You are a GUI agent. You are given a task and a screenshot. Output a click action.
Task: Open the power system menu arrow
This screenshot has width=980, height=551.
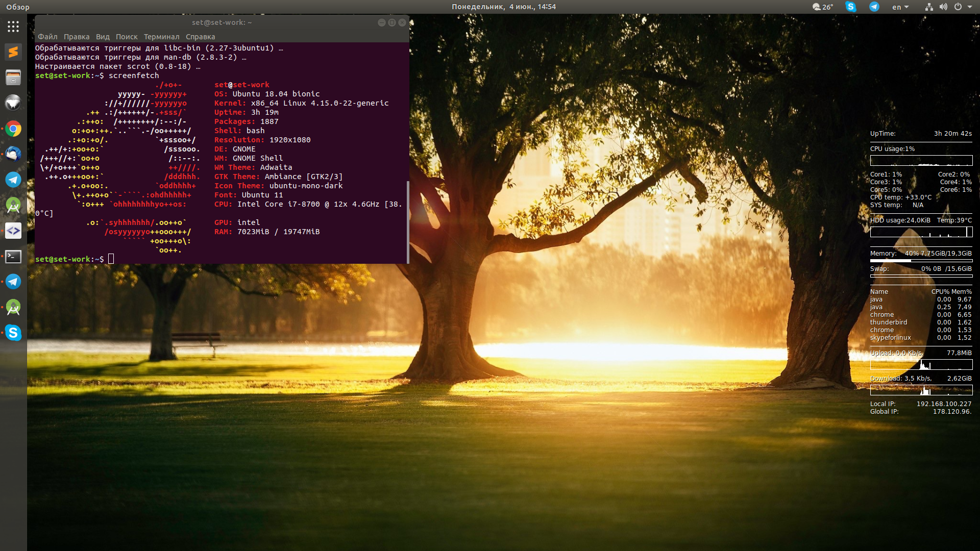(970, 7)
